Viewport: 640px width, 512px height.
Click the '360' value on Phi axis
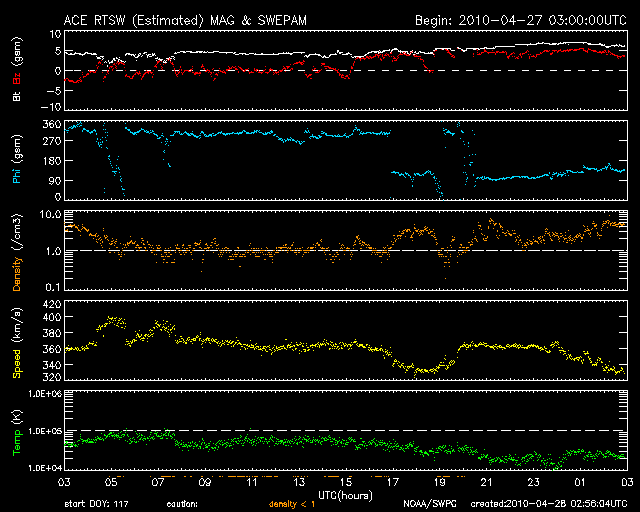(52, 124)
